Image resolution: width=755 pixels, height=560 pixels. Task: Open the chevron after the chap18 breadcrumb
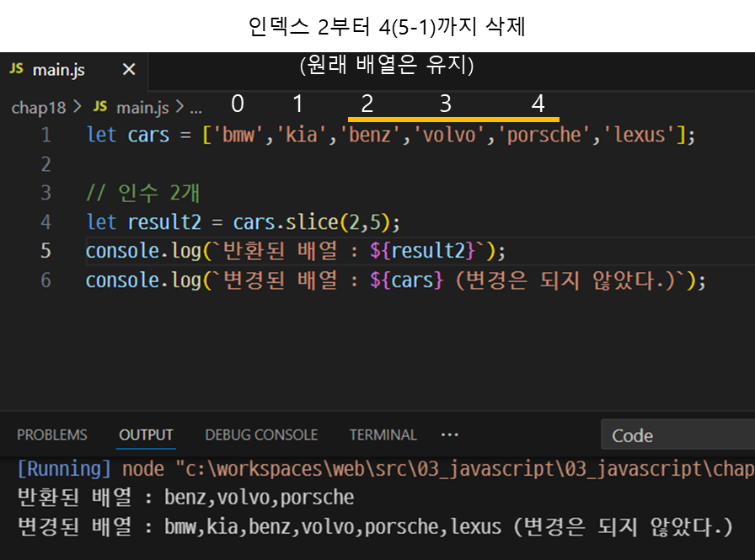click(x=78, y=107)
